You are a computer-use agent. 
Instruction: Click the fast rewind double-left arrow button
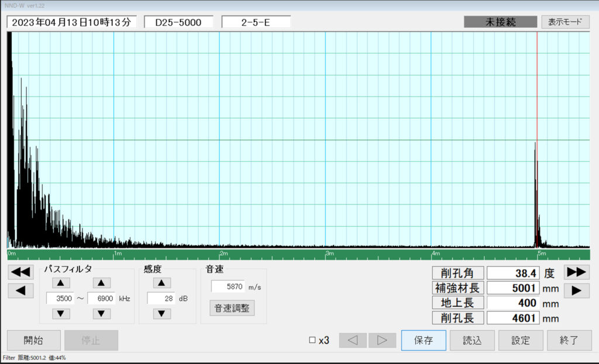pyautogui.click(x=20, y=272)
